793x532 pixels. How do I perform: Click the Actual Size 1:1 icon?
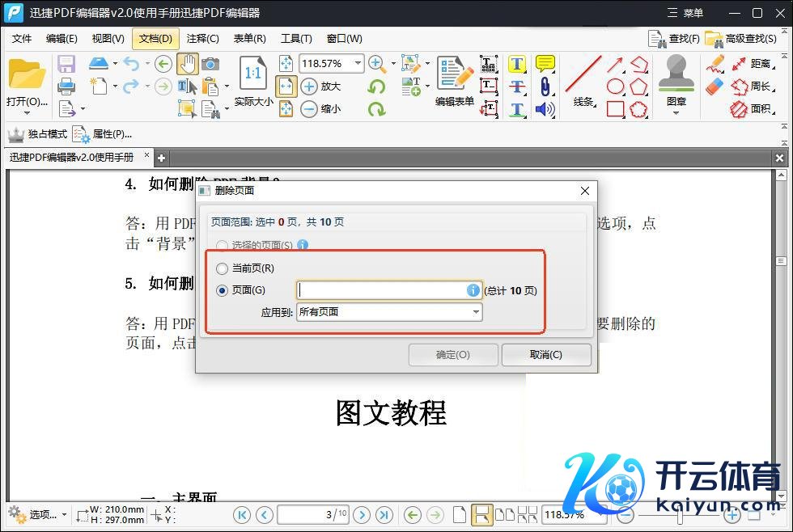253,74
